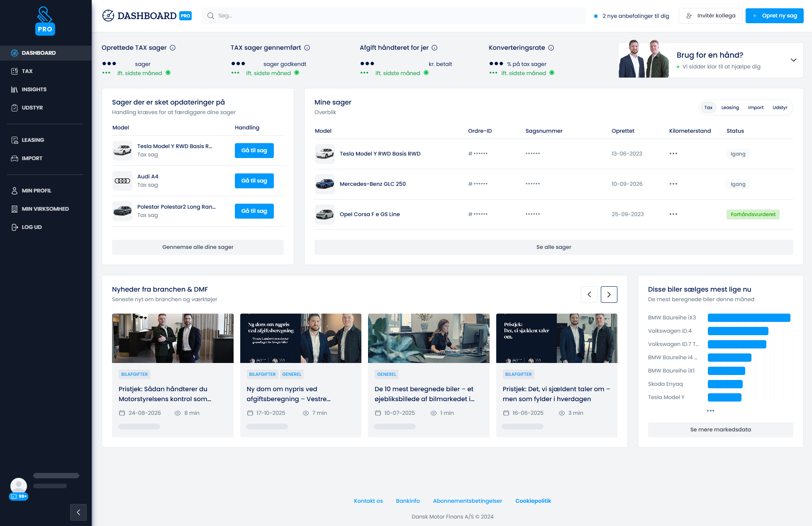The width and height of the screenshot is (812, 526).
Task: Click the Leasing sidebar icon
Action: click(15, 140)
